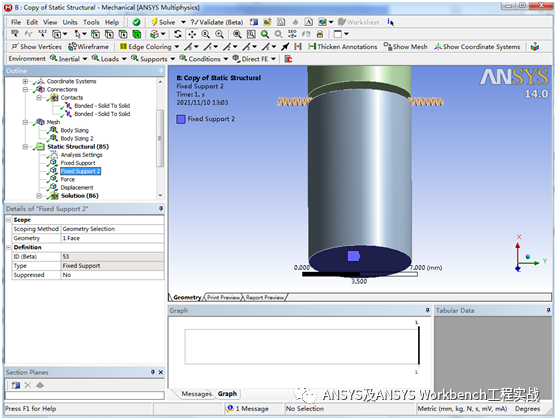The height and width of the screenshot is (420, 557).
Task: Click the Zoom To Fit icon
Action: coord(237,34)
